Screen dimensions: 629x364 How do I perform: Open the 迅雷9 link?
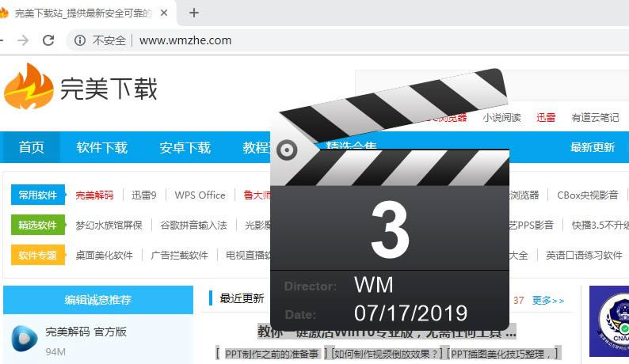tap(144, 195)
